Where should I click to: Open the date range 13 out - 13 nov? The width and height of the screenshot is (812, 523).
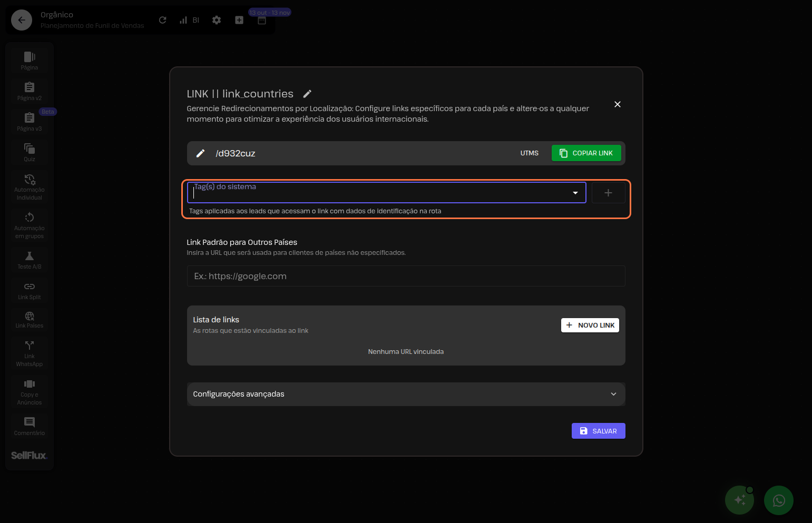(269, 12)
